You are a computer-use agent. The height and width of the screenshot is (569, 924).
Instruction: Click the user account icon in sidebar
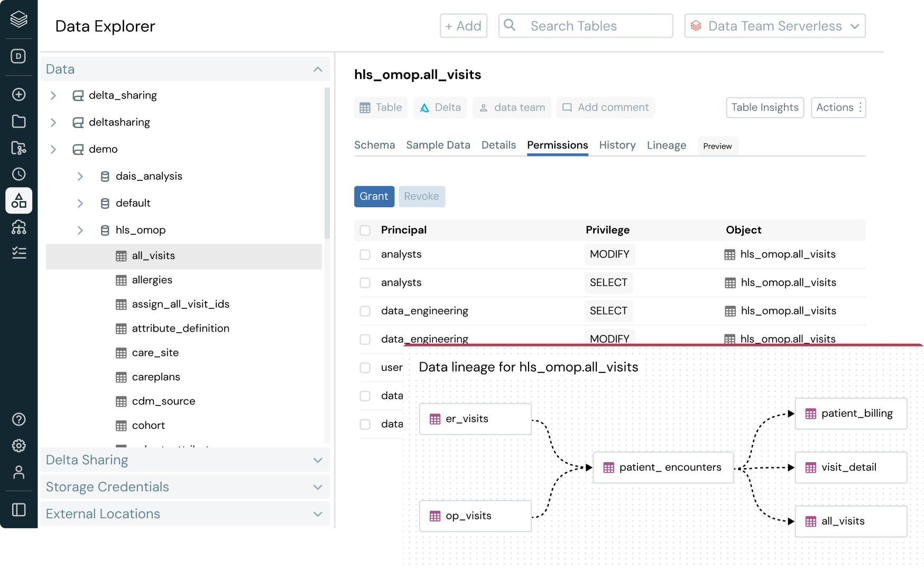(x=19, y=472)
